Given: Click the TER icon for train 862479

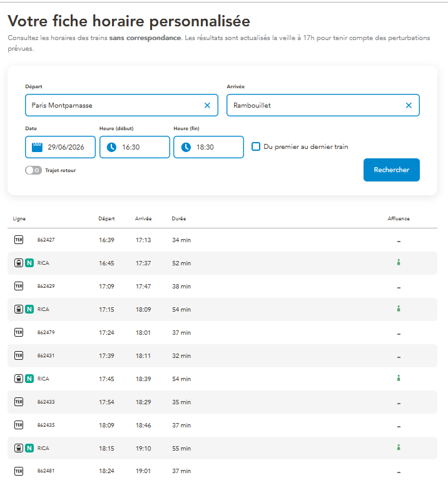Looking at the screenshot, I should pyautogui.click(x=19, y=332).
